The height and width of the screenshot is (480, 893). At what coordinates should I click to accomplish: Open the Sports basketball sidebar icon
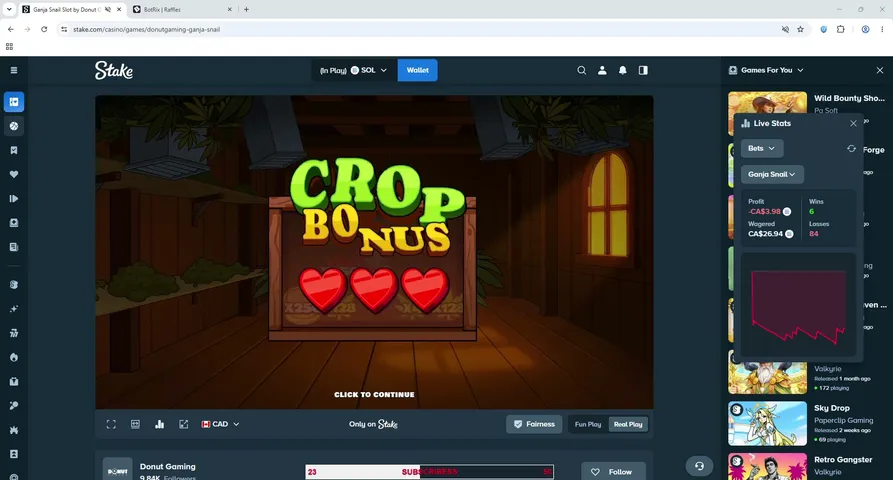tap(14, 126)
